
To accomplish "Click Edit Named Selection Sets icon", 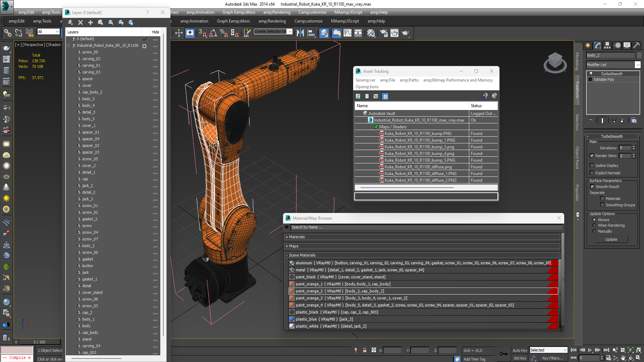I will pos(247,33).
